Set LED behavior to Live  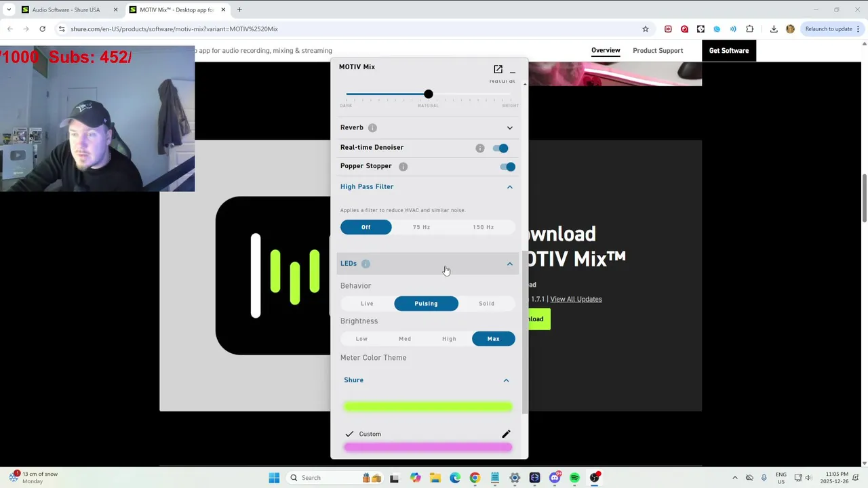[367, 304]
